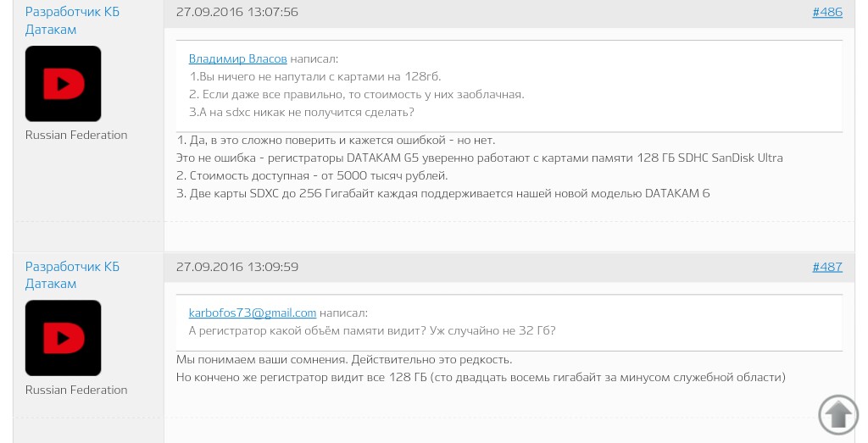Click Russian Federation label in post #487
Viewport: 868px width, 443px height.
[x=76, y=390]
